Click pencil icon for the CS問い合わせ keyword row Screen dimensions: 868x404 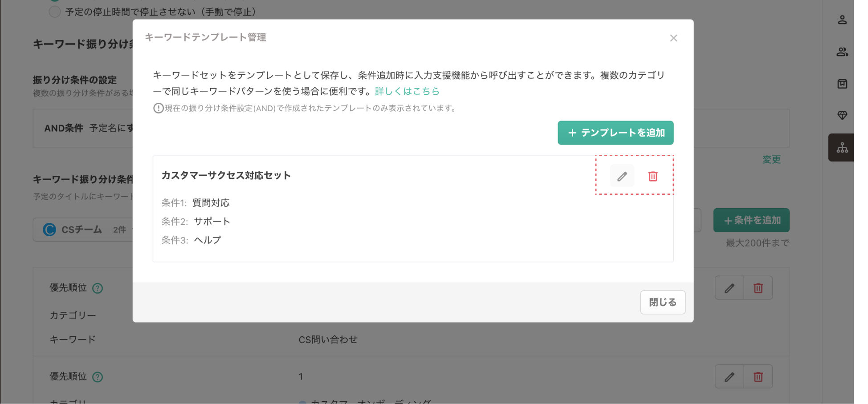729,288
